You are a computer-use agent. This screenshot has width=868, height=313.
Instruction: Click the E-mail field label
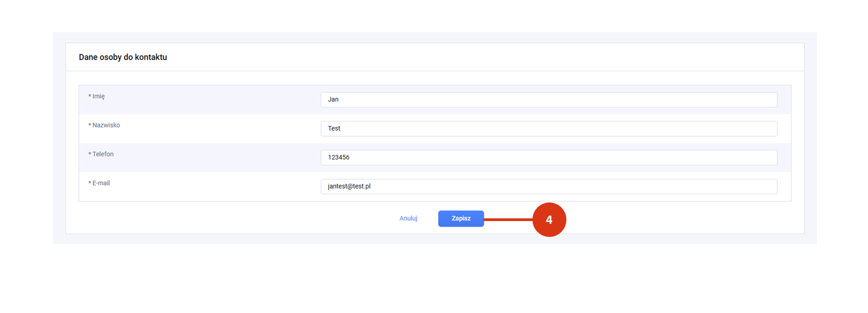(101, 183)
